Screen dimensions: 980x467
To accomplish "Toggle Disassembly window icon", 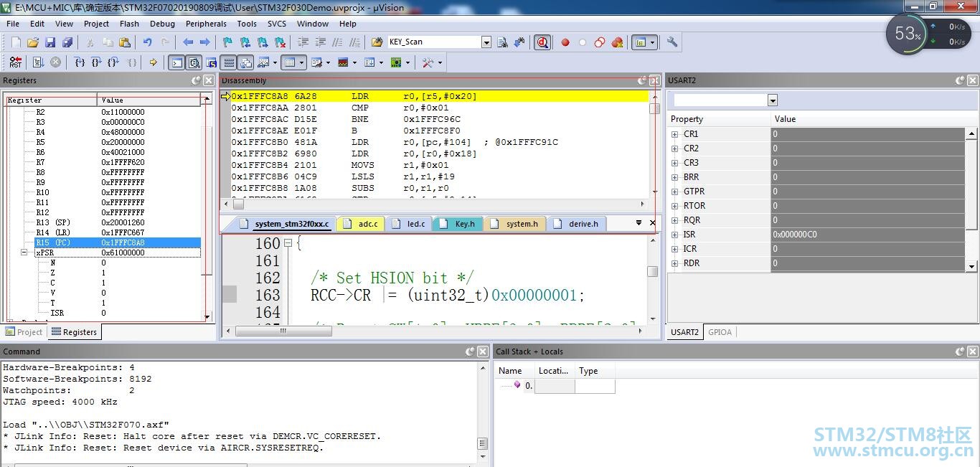I will click(194, 62).
